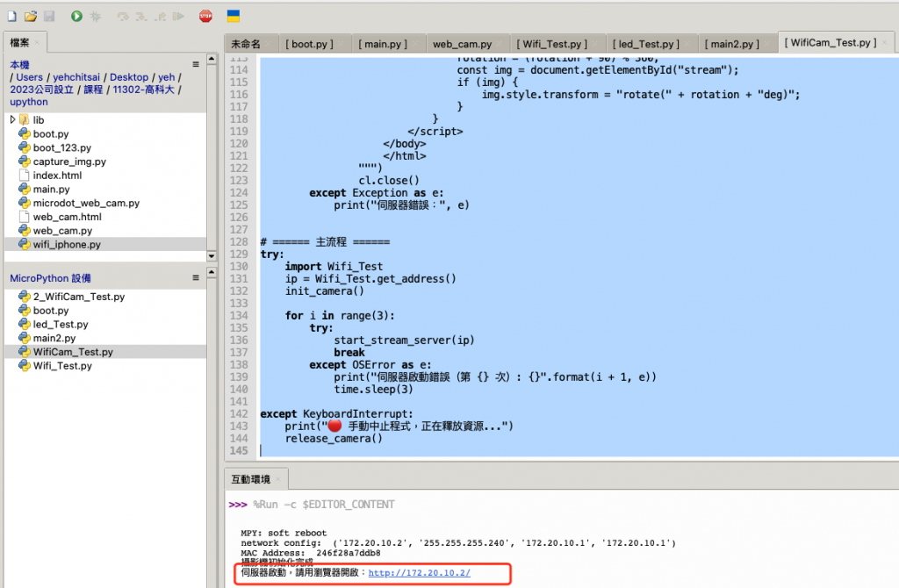Open the http://172.20.10.2/ server link
The image size is (899, 588).
pos(419,572)
